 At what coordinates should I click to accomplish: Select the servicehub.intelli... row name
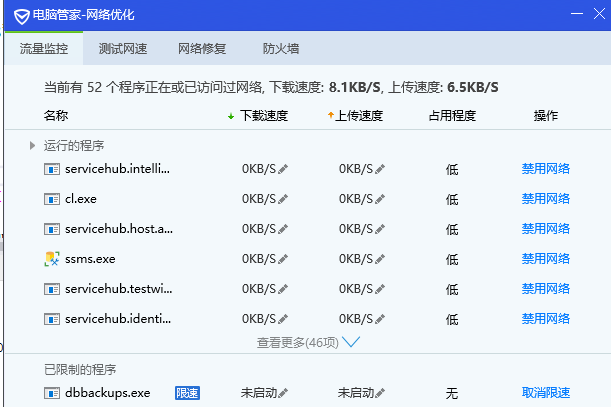[x=117, y=169]
